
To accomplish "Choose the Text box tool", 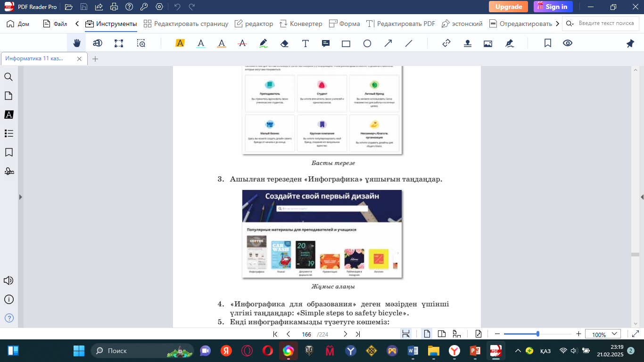I will [x=305, y=43].
